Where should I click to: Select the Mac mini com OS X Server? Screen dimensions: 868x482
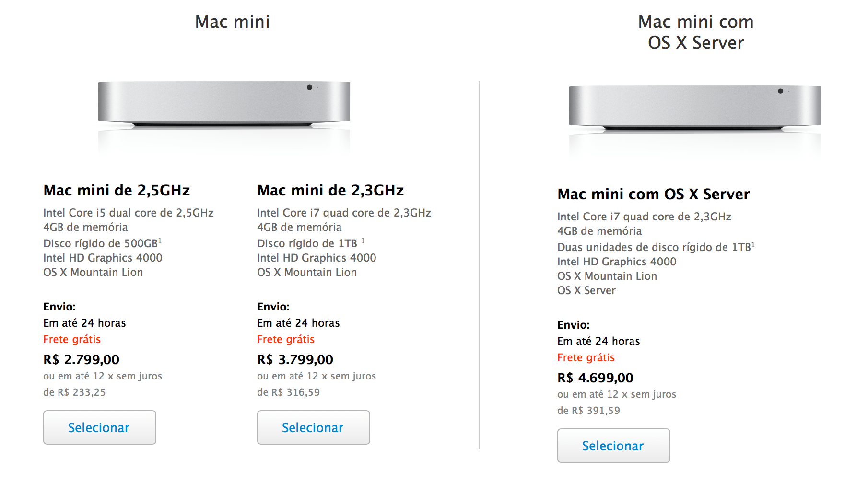click(x=613, y=445)
